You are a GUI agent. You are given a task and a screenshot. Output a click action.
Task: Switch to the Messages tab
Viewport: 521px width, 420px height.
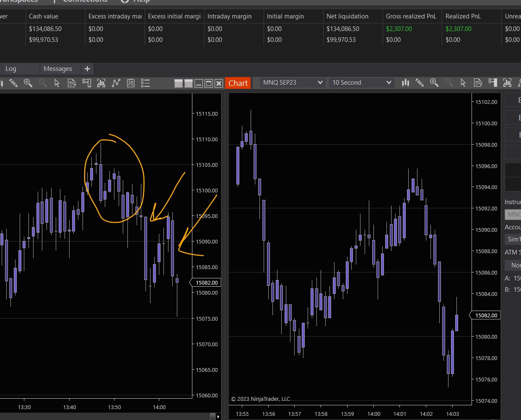tap(60, 69)
